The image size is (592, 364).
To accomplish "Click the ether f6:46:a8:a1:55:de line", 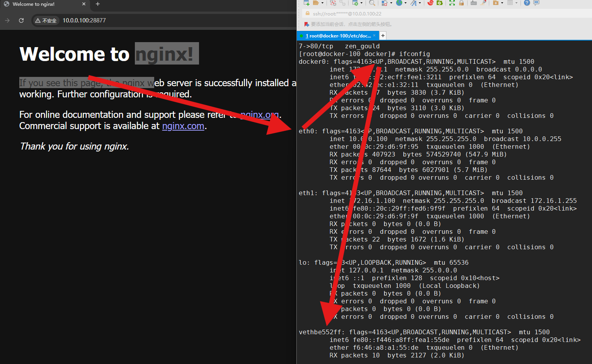I will (424, 348).
